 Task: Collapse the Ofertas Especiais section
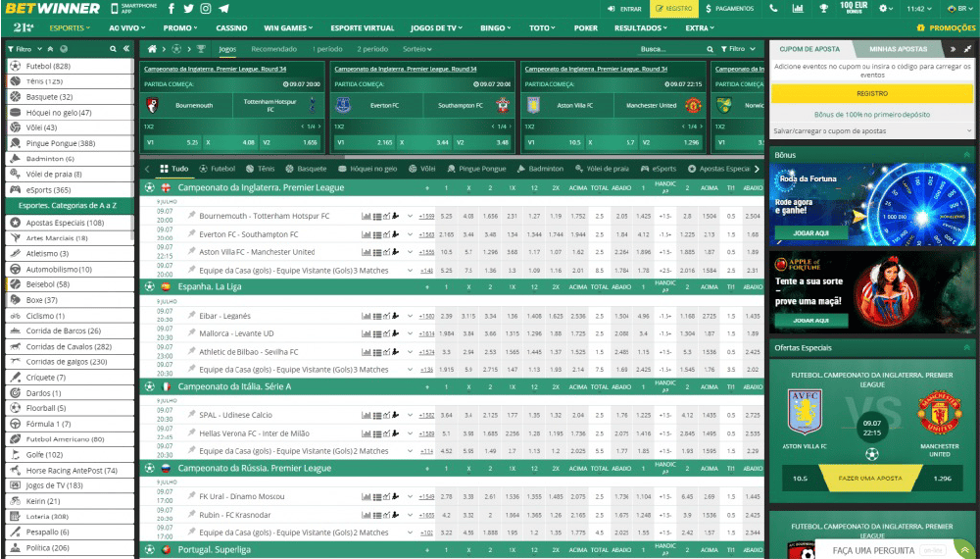[x=967, y=347]
